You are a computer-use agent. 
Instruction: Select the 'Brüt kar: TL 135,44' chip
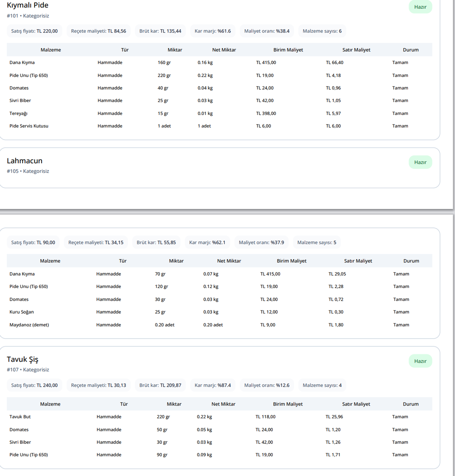[160, 31]
